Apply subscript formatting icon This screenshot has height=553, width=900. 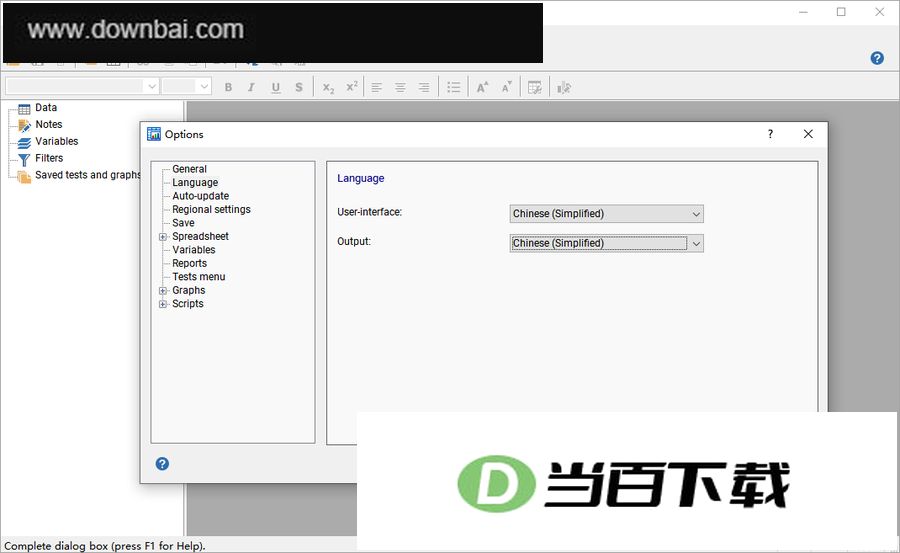pyautogui.click(x=328, y=87)
